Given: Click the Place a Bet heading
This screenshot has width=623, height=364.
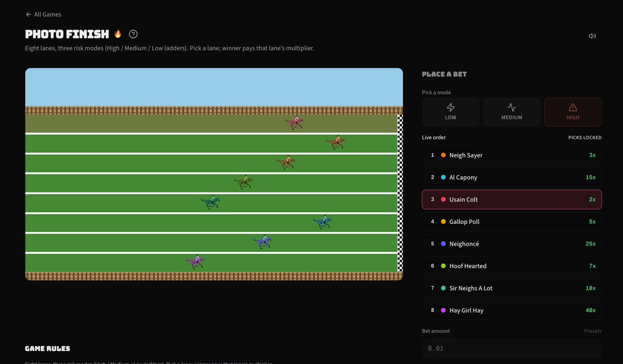Looking at the screenshot, I should (x=444, y=74).
